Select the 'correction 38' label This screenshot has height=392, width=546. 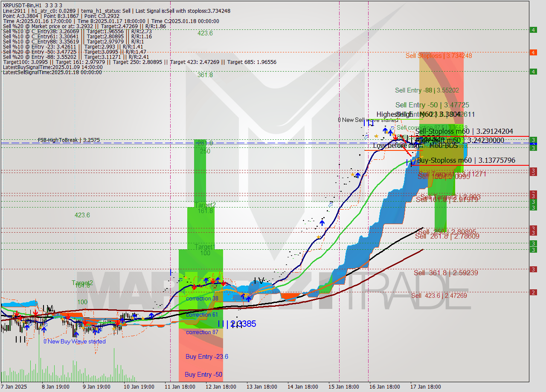[x=202, y=298]
